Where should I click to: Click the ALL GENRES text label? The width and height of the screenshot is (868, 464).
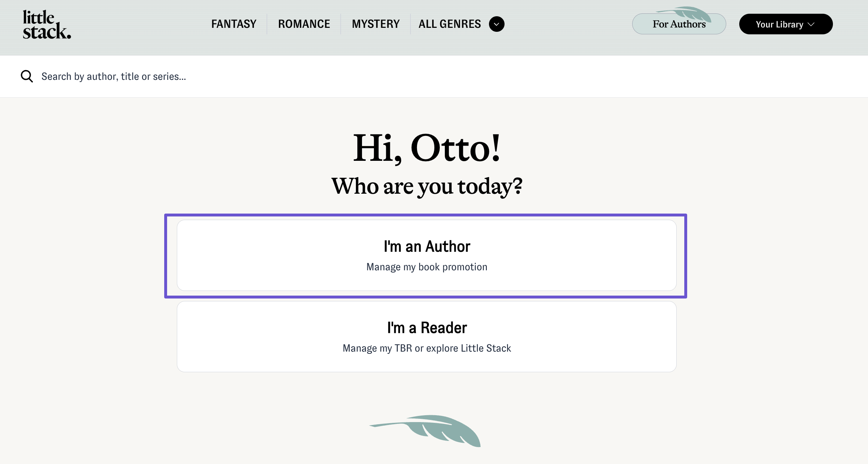(450, 24)
